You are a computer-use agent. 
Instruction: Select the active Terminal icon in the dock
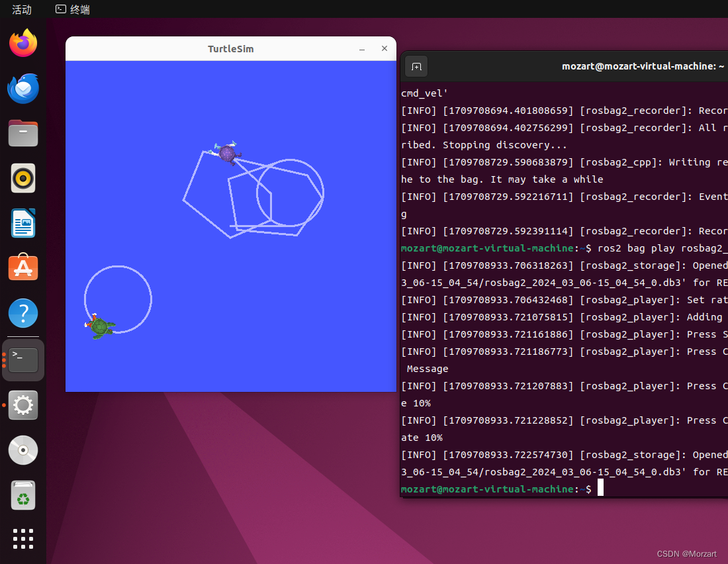click(x=23, y=359)
